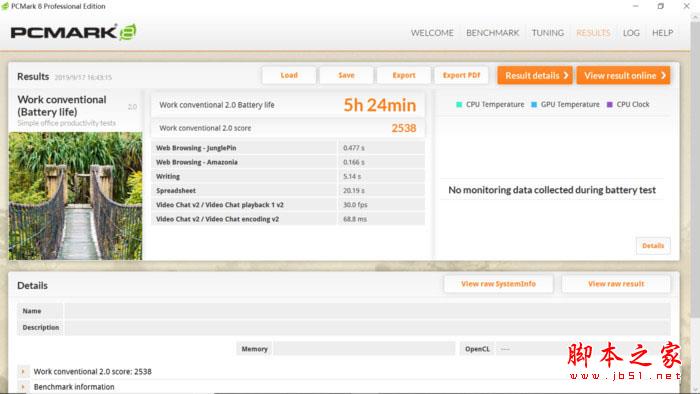
Task: Expand the Benchmark information row
Action: coord(23,387)
